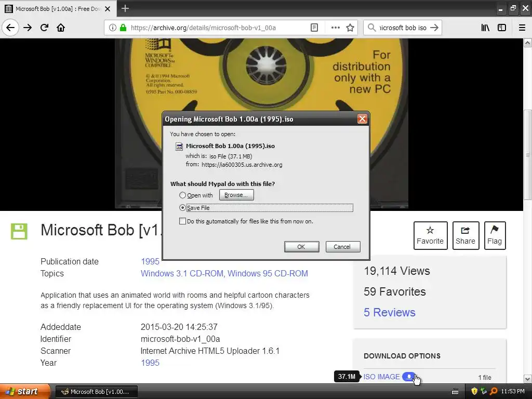Bookmark this page with the star
This screenshot has width=532, height=399.
point(350,28)
